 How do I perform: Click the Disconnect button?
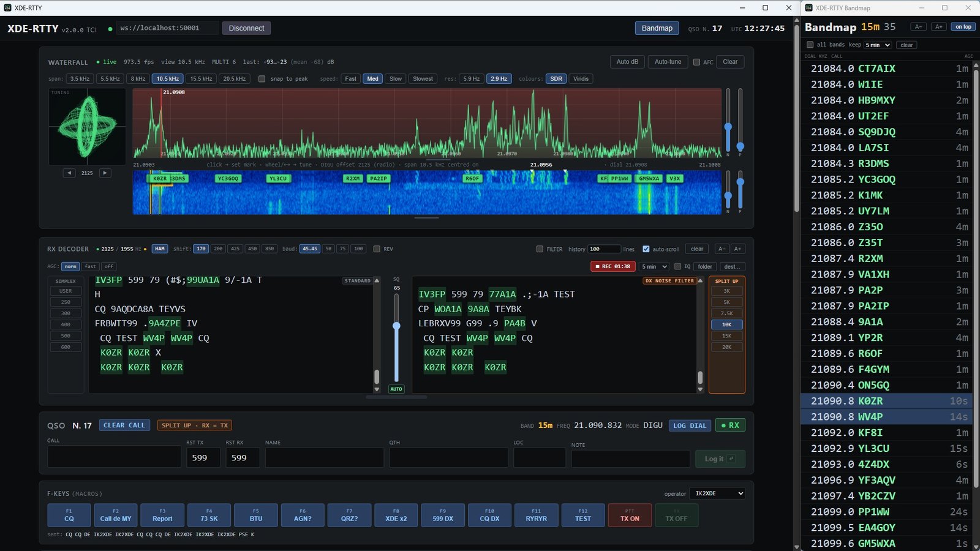pyautogui.click(x=246, y=28)
